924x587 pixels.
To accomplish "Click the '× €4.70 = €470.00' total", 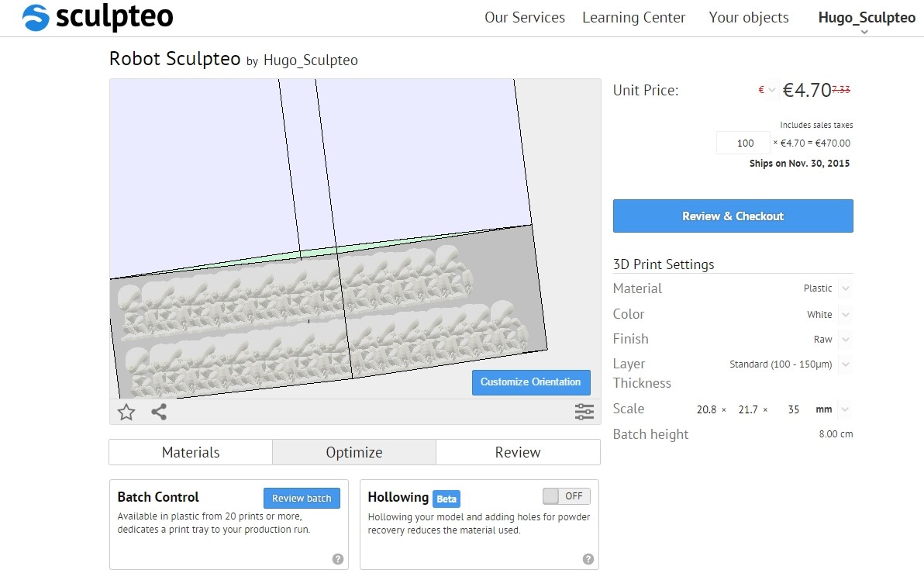I will 812,143.
